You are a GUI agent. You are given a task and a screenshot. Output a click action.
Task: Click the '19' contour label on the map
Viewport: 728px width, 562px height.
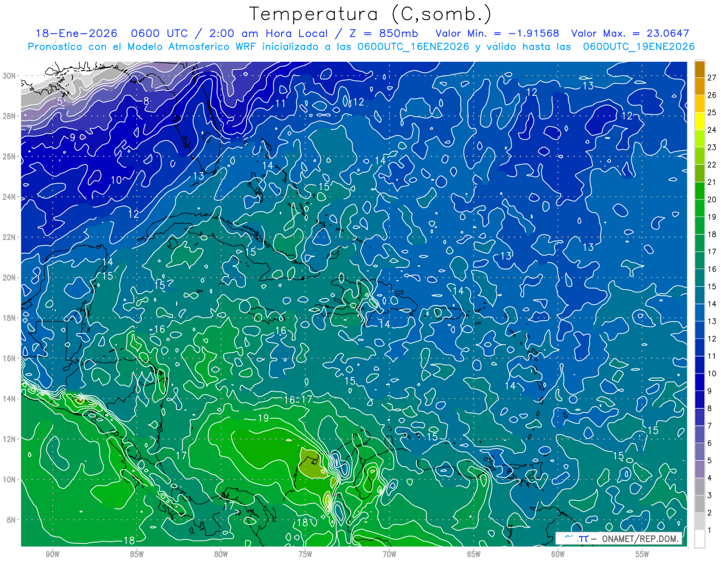click(263, 418)
